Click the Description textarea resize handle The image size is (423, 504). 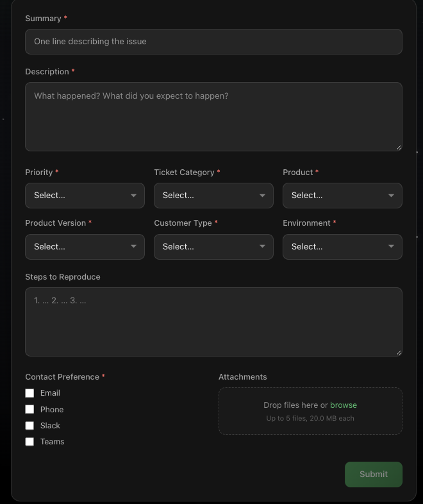(399, 147)
